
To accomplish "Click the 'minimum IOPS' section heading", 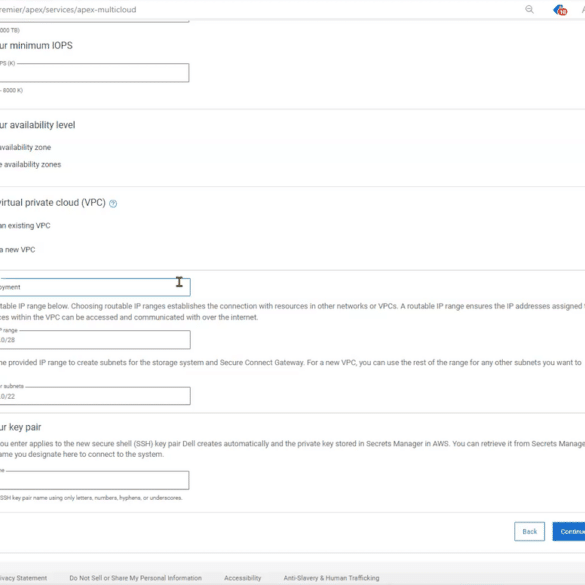I will click(x=36, y=46).
